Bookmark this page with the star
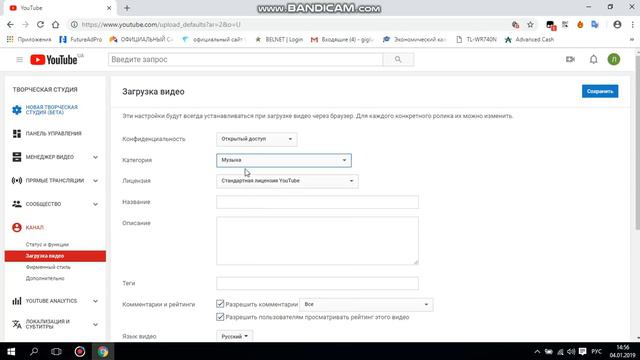Viewport: 640px width, 360px height. tap(530, 24)
